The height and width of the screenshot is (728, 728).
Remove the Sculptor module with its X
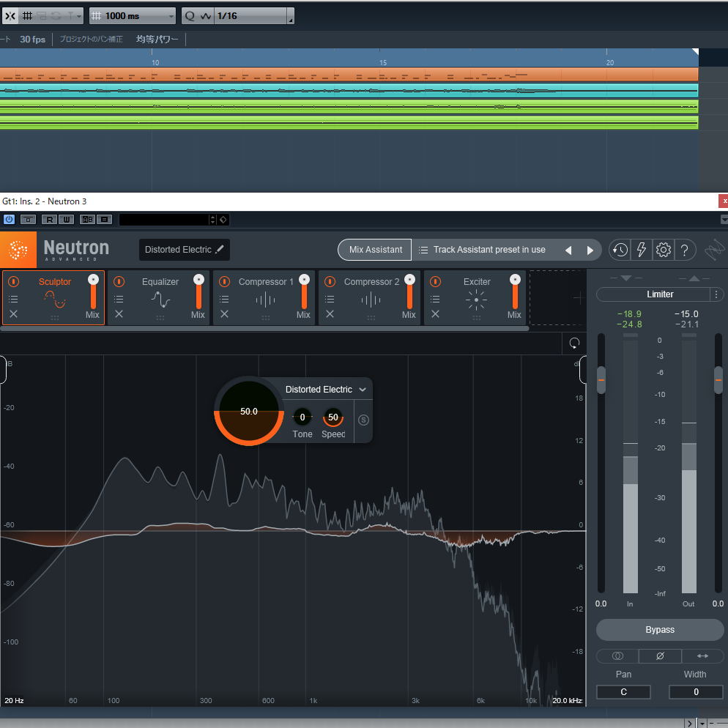(13, 314)
